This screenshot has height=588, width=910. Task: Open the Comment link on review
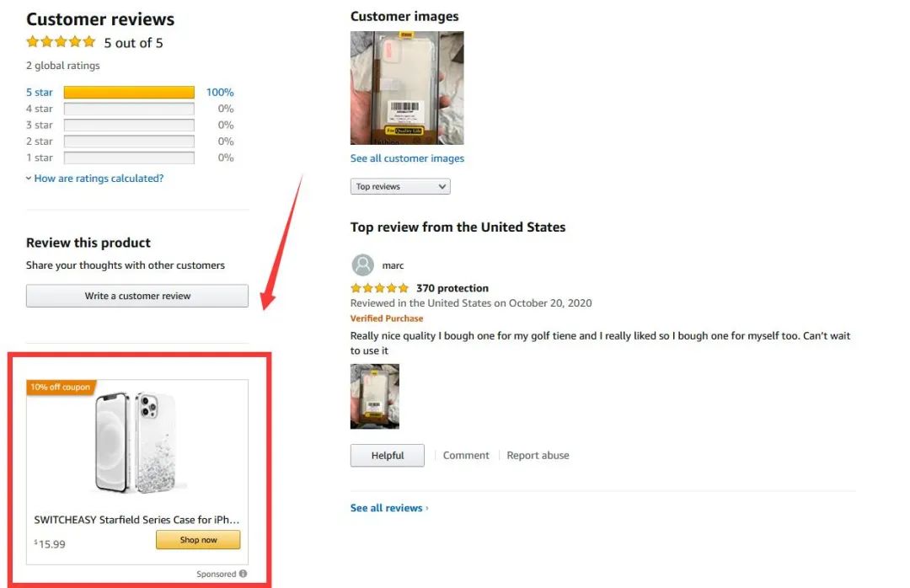tap(466, 456)
